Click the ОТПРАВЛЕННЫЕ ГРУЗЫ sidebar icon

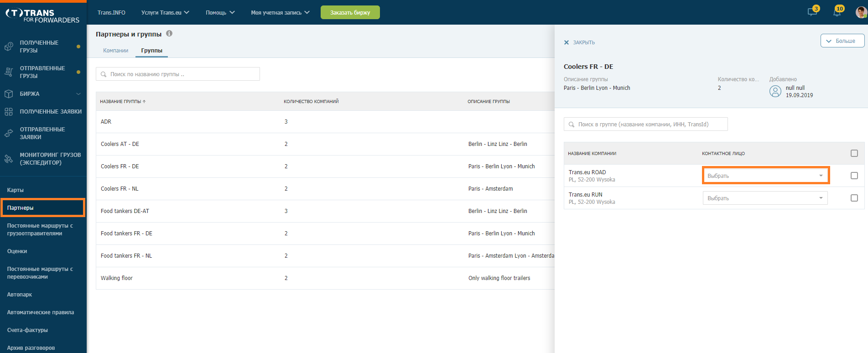pos(9,72)
